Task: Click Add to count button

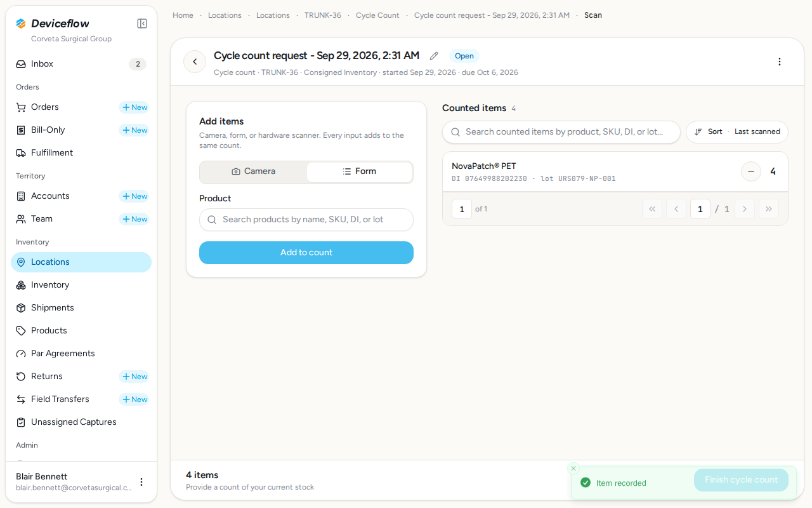Action: click(306, 253)
